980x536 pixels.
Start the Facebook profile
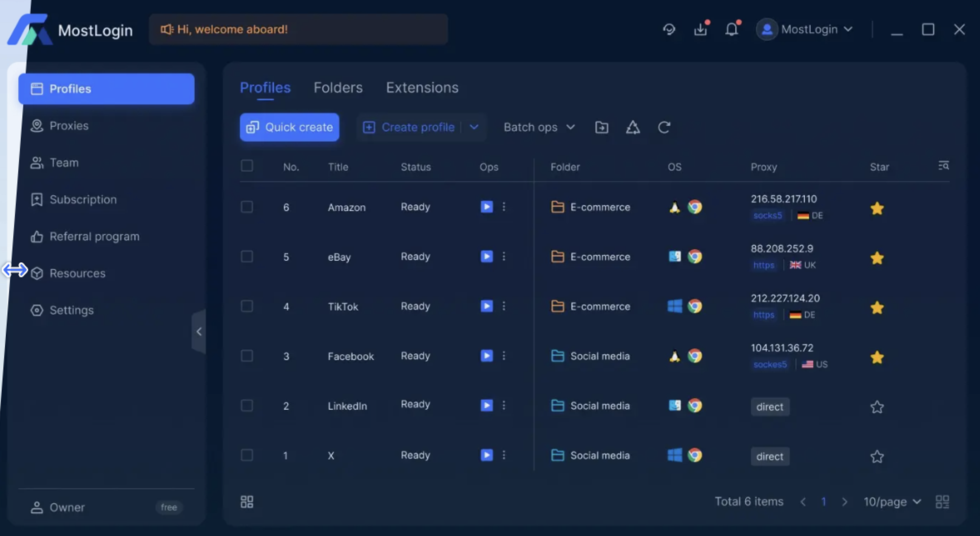pyautogui.click(x=486, y=355)
